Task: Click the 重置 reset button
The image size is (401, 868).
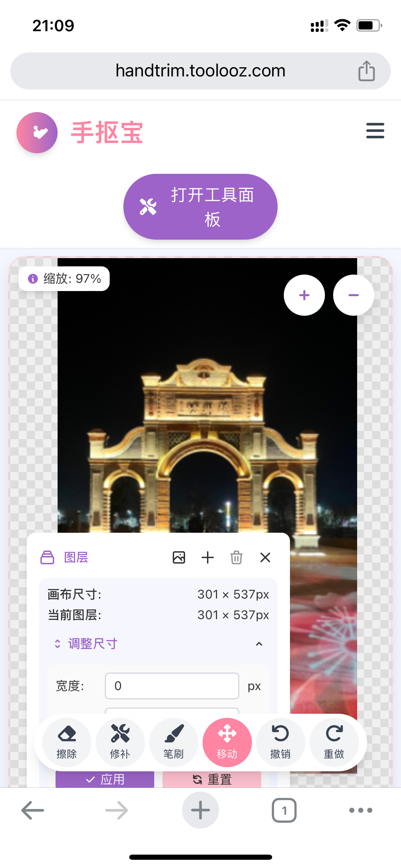Action: tap(212, 780)
